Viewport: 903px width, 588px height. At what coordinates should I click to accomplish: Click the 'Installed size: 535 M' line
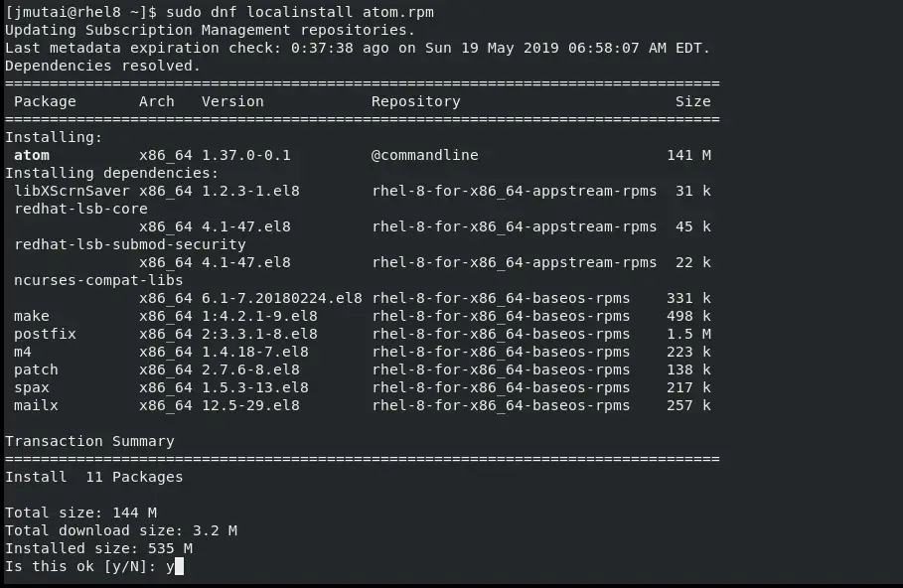point(98,548)
